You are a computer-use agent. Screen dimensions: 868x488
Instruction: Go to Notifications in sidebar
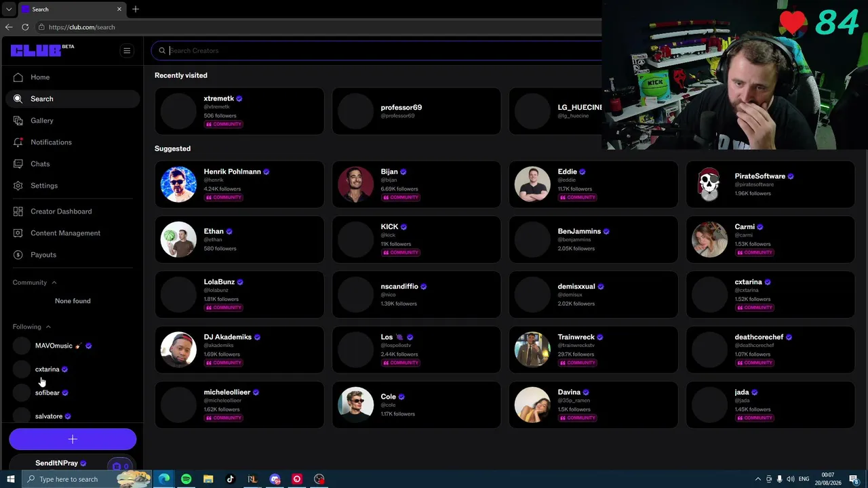[x=73, y=142]
